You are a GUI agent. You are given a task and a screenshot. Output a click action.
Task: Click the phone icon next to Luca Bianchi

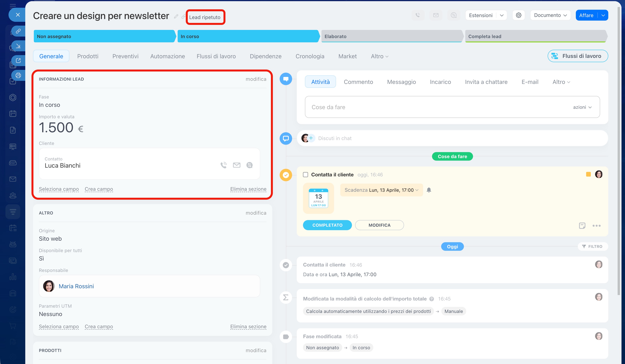(223, 165)
